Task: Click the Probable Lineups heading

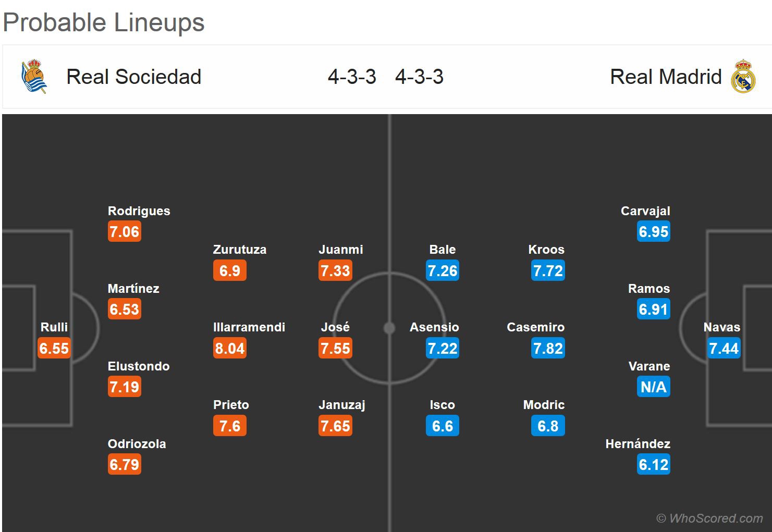Action: point(104,22)
